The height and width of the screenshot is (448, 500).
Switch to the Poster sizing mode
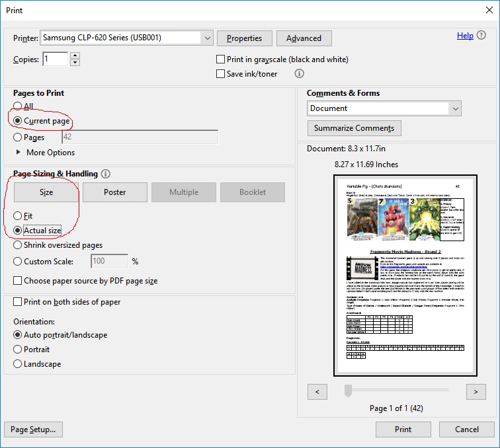115,192
